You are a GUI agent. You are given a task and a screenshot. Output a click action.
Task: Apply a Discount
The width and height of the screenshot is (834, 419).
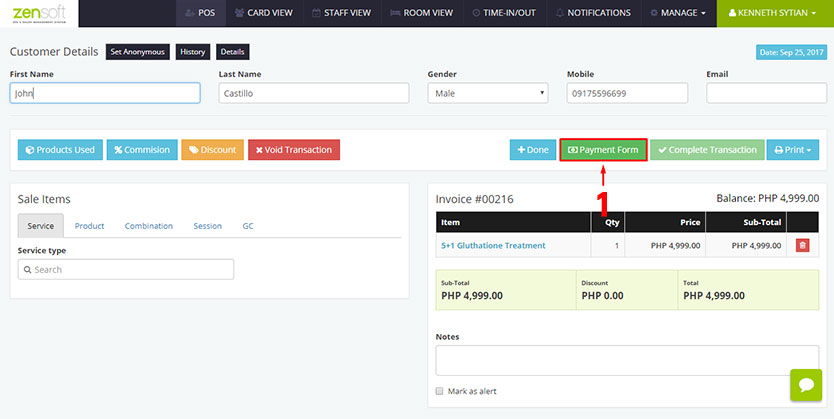(212, 150)
